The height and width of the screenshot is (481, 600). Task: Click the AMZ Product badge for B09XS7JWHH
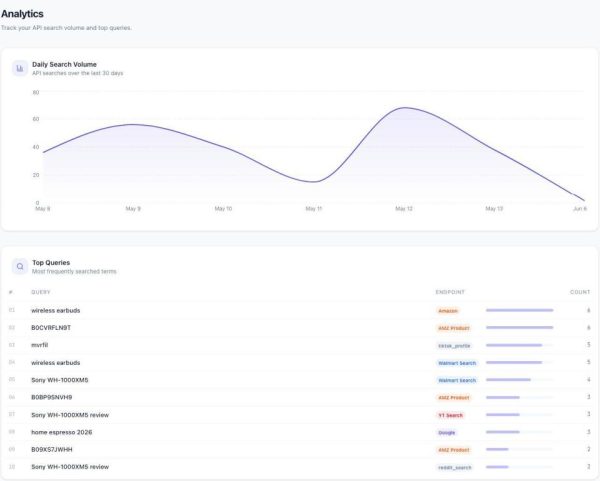(x=453, y=450)
